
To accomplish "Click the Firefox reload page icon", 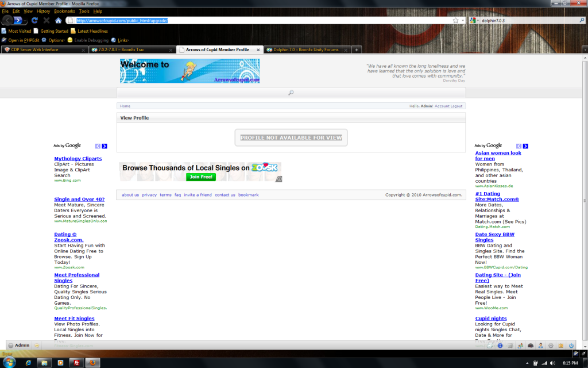I will pyautogui.click(x=34, y=20).
